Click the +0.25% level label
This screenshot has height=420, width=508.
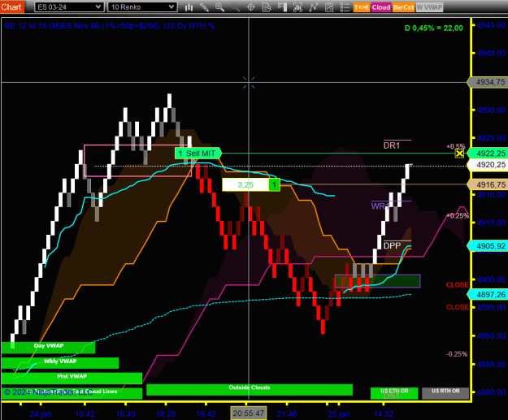click(458, 215)
